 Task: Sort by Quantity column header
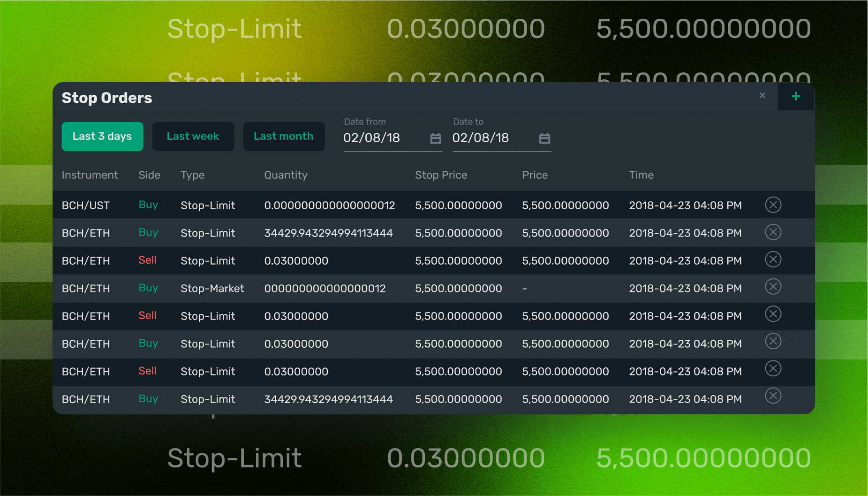pos(286,175)
